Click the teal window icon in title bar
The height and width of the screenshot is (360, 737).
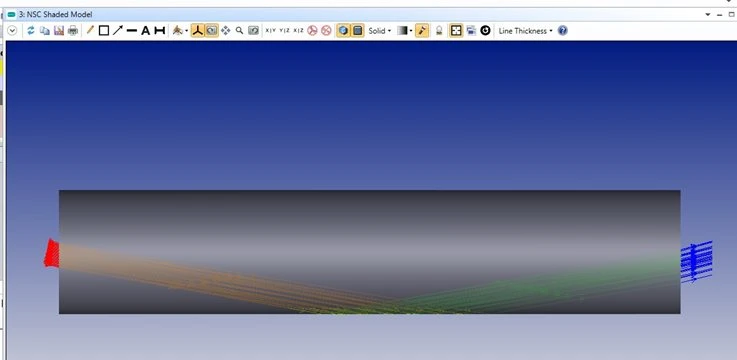coord(11,15)
